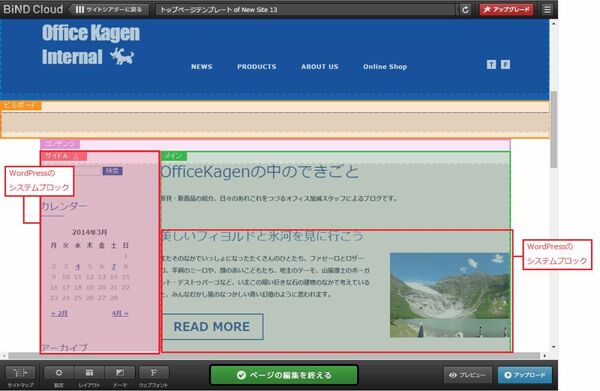The image size is (600, 391).
Task: Click the sidebar search input field
Action: pos(87,171)
